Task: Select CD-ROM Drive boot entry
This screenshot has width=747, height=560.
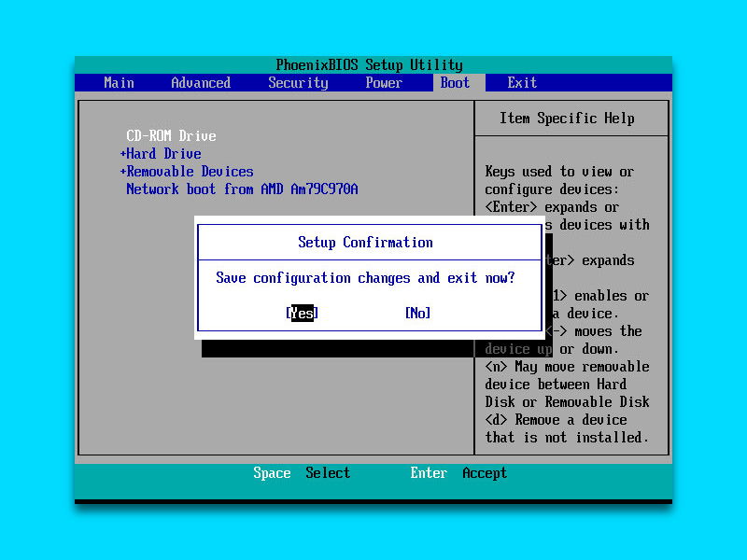Action: click(171, 135)
